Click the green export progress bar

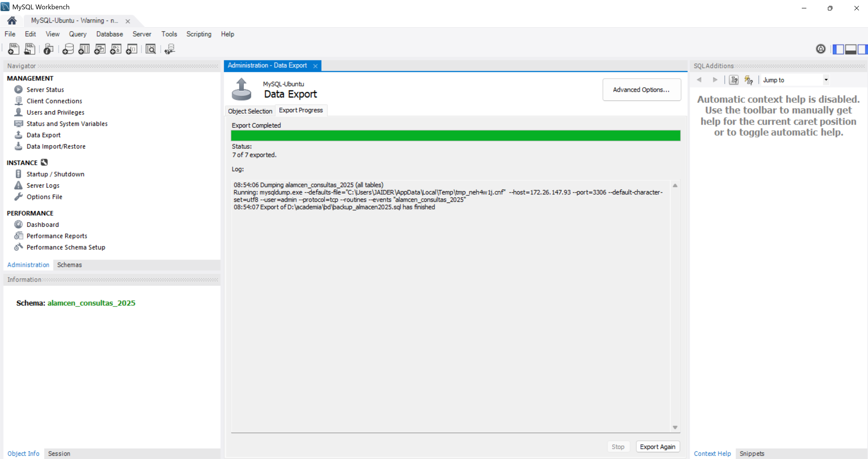point(456,136)
